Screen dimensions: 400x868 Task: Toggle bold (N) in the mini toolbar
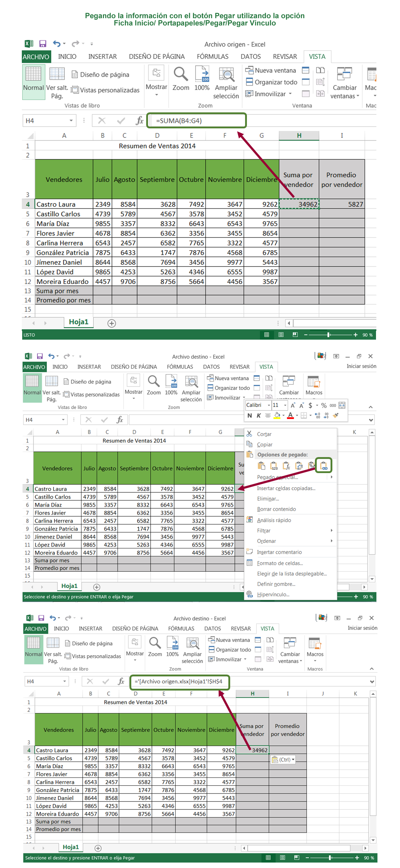249,415
